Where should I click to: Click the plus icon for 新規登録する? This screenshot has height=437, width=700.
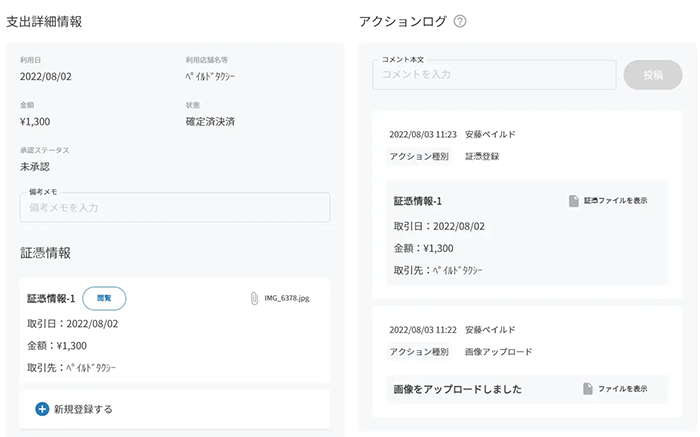(42, 409)
